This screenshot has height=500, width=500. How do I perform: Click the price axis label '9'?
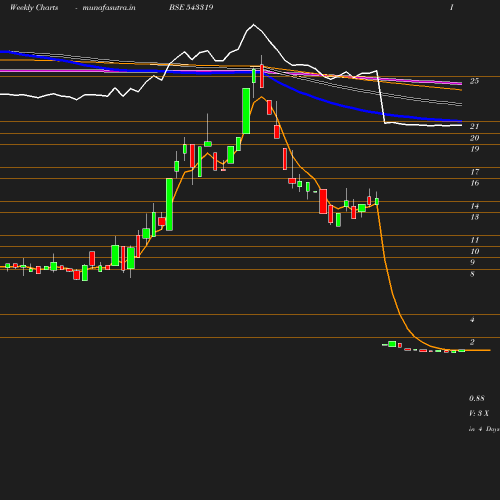pyautogui.click(x=472, y=262)
